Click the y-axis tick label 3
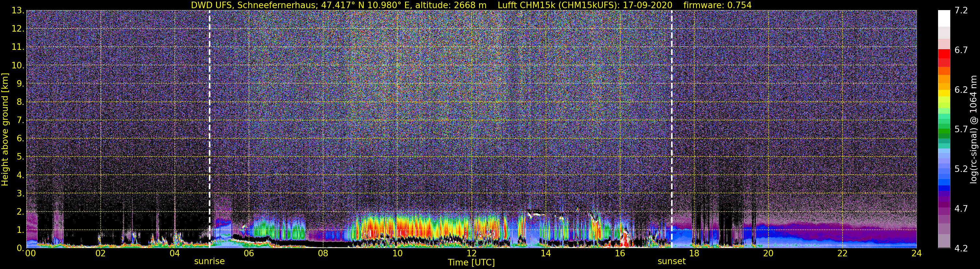This screenshot has width=980, height=269. click(20, 193)
